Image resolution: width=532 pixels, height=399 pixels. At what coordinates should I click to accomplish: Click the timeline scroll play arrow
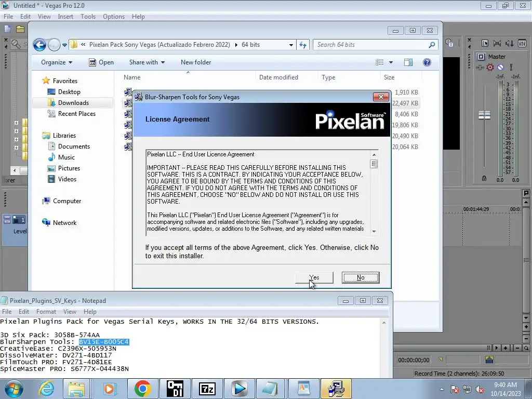point(497,348)
